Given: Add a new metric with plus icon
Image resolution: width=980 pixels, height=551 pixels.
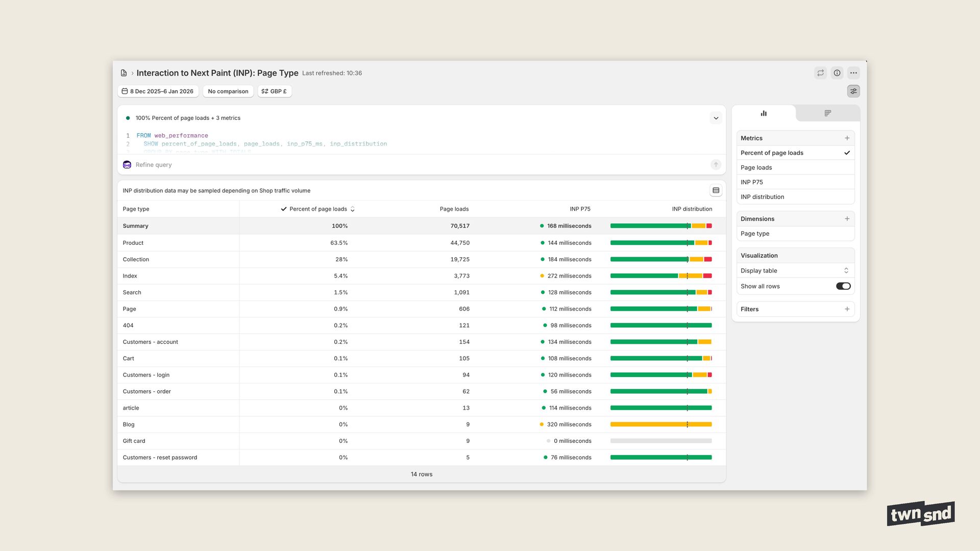Looking at the screenshot, I should click(x=847, y=138).
